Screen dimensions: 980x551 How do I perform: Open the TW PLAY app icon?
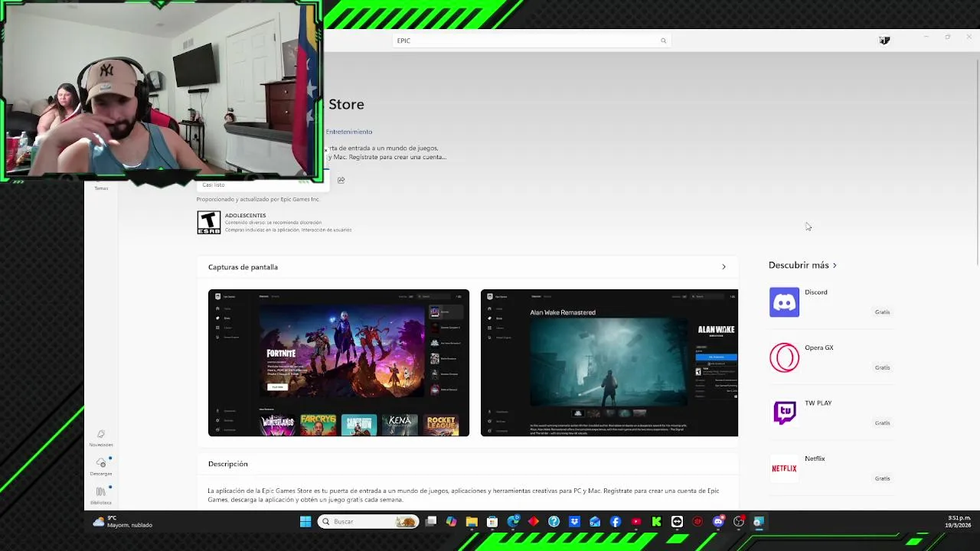[784, 413]
